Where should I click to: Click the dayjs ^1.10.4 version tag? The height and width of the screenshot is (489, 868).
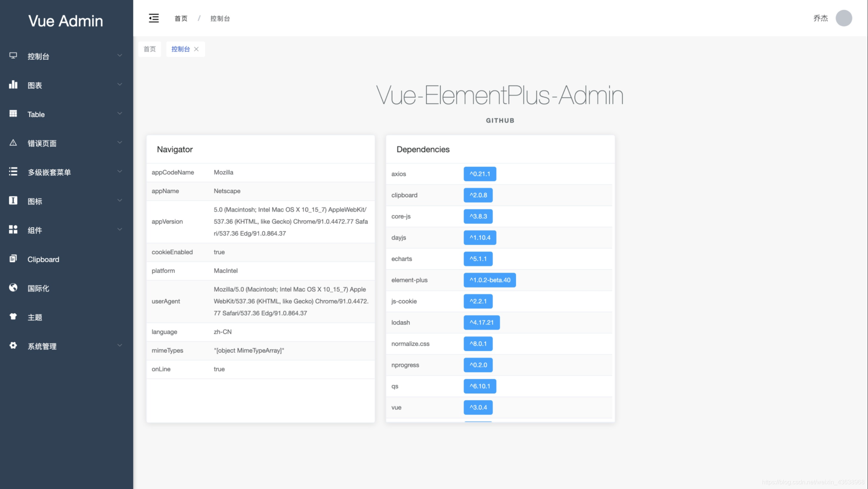tap(480, 238)
